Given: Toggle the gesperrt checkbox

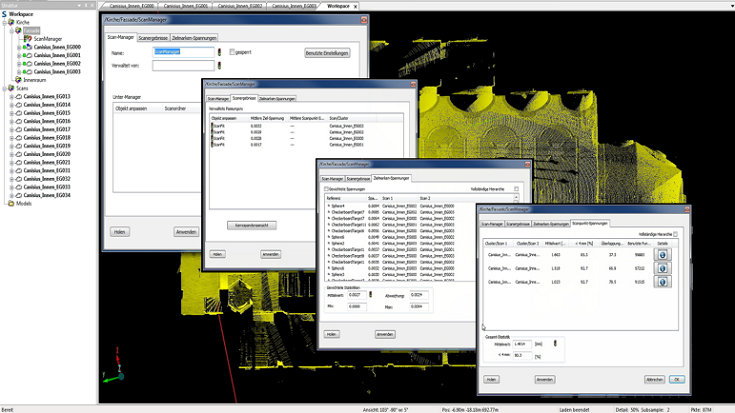Looking at the screenshot, I should point(232,52).
